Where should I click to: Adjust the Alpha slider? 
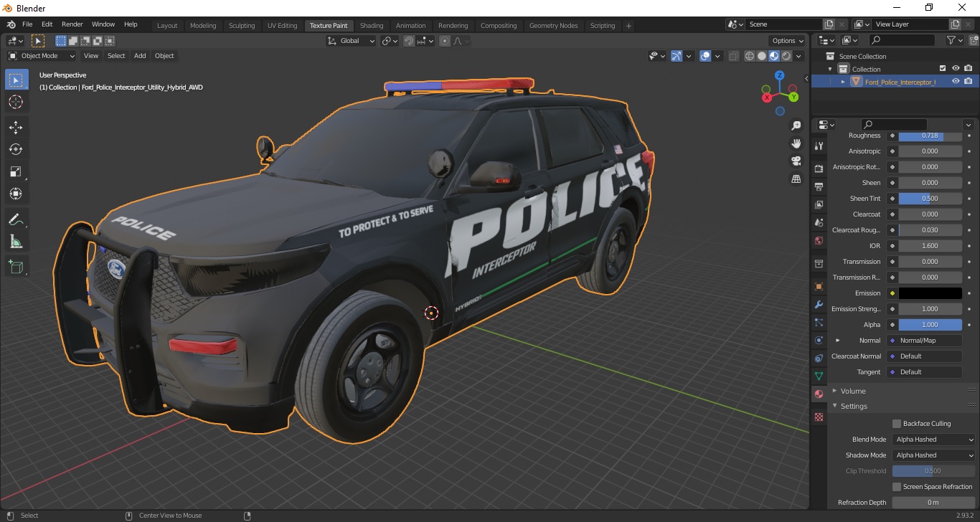pyautogui.click(x=930, y=325)
